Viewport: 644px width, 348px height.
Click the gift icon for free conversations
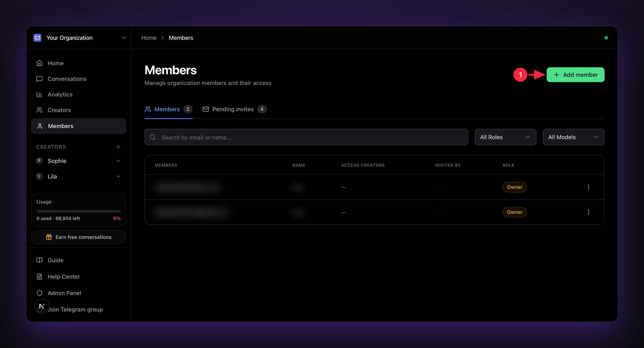click(49, 237)
